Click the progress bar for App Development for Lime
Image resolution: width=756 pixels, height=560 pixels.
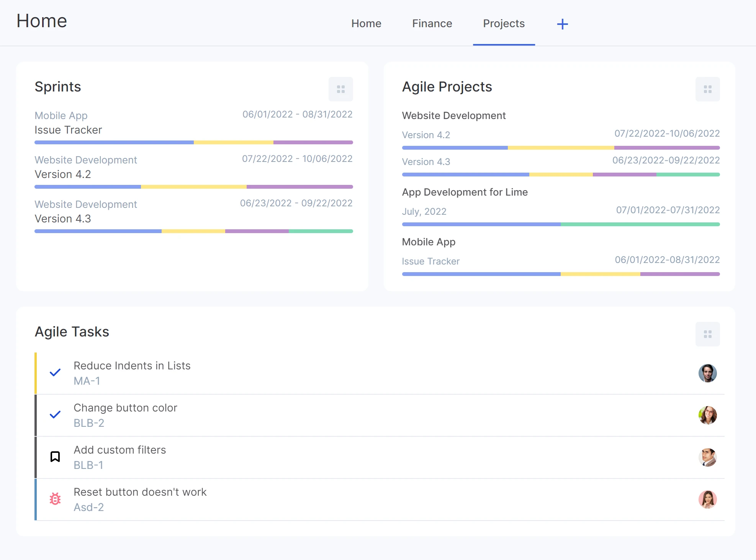[560, 224]
